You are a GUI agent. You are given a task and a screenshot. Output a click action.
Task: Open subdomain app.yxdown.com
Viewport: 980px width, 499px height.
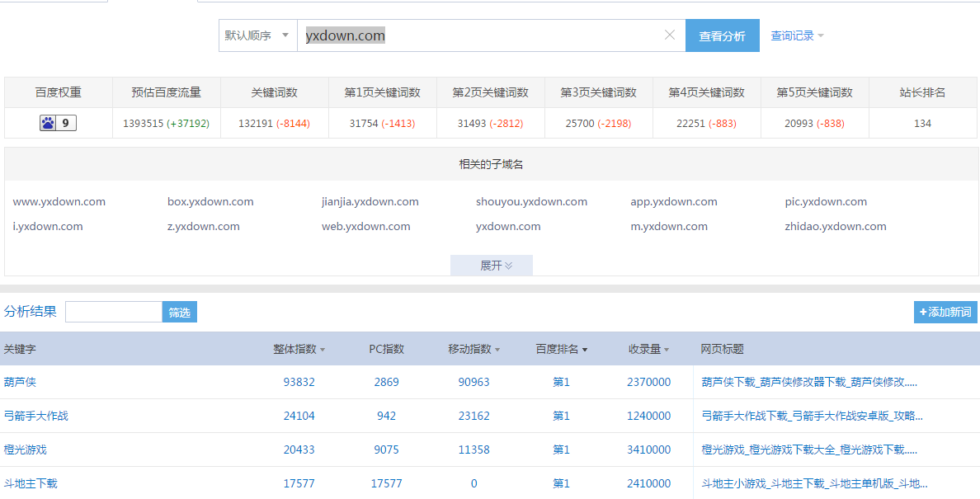pos(674,202)
